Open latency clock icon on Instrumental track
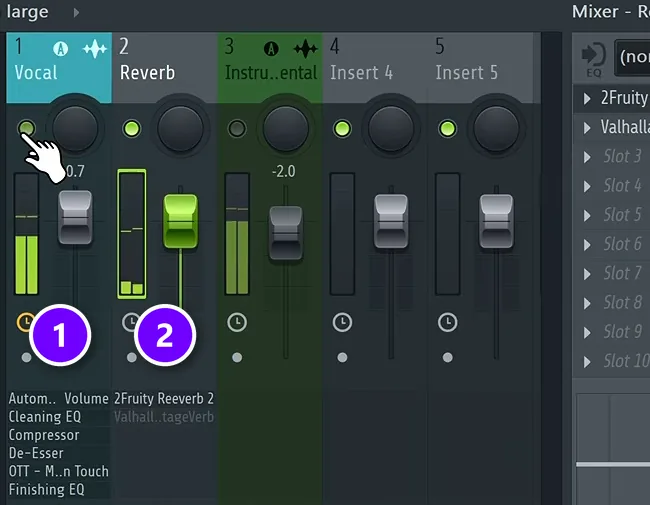Screen dimensions: 650x505 [x=237, y=322]
